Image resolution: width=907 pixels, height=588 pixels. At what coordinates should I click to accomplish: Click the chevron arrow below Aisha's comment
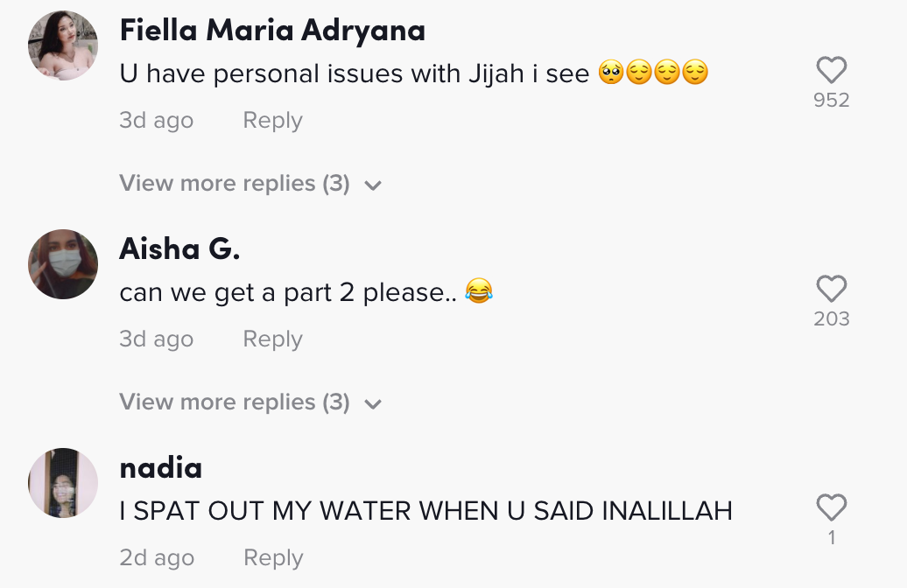373,404
